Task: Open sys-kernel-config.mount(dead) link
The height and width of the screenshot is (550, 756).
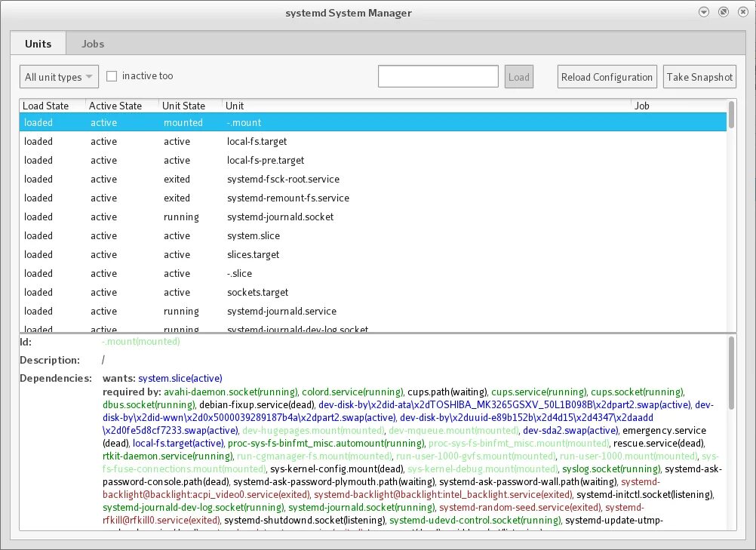Action: coord(337,469)
